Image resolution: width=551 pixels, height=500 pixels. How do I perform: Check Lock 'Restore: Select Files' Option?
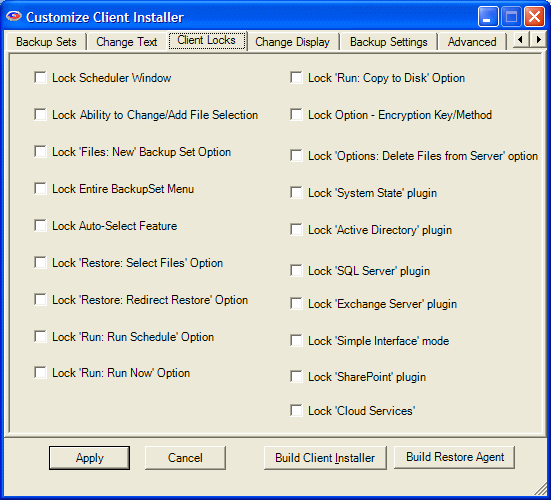40,263
